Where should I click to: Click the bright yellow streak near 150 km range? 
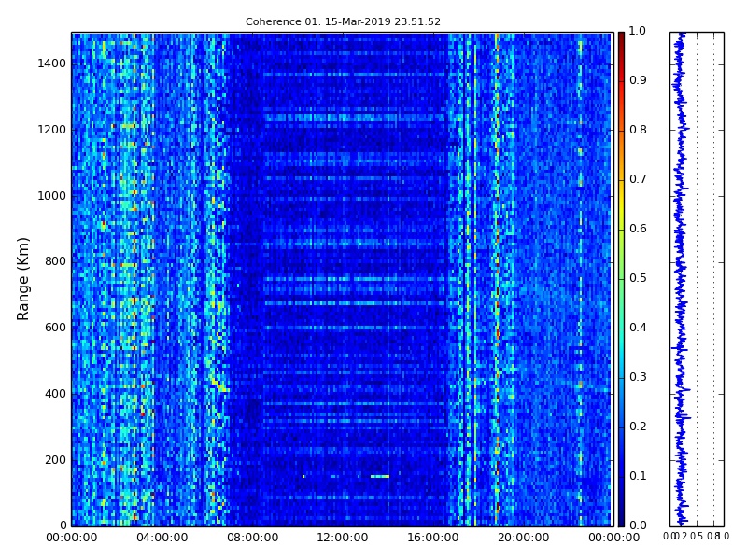click(x=380, y=476)
